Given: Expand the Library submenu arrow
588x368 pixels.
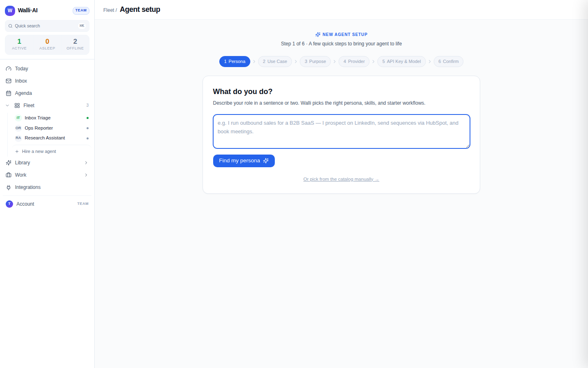Looking at the screenshot, I should (86, 163).
